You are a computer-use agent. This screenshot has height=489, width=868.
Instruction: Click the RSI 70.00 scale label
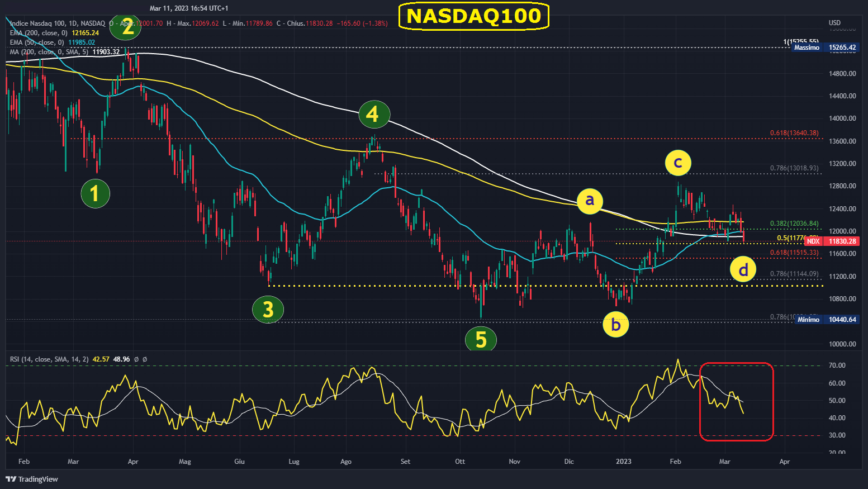(837, 365)
